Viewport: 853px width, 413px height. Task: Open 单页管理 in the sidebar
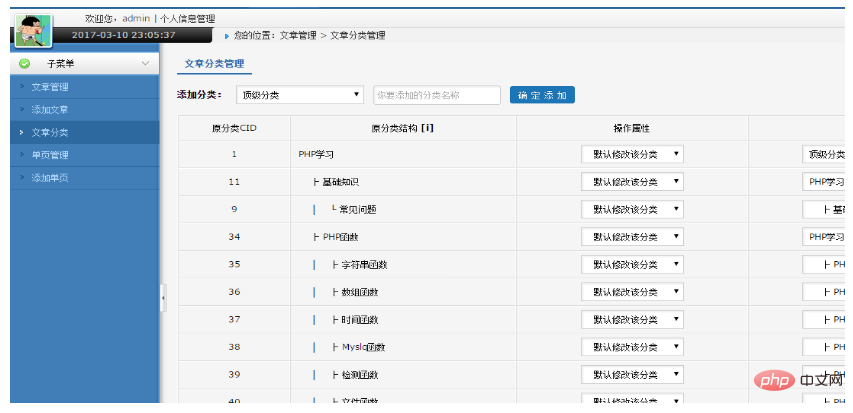click(50, 155)
